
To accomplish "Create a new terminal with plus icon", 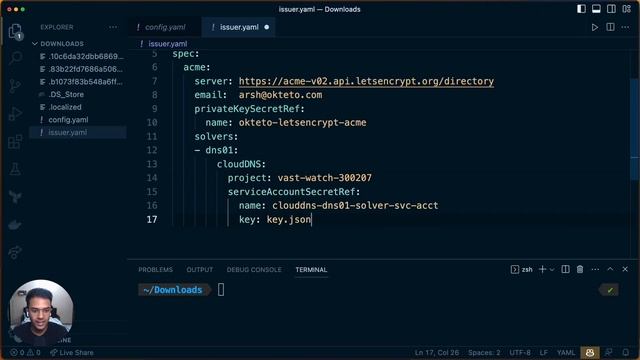I will [542, 269].
